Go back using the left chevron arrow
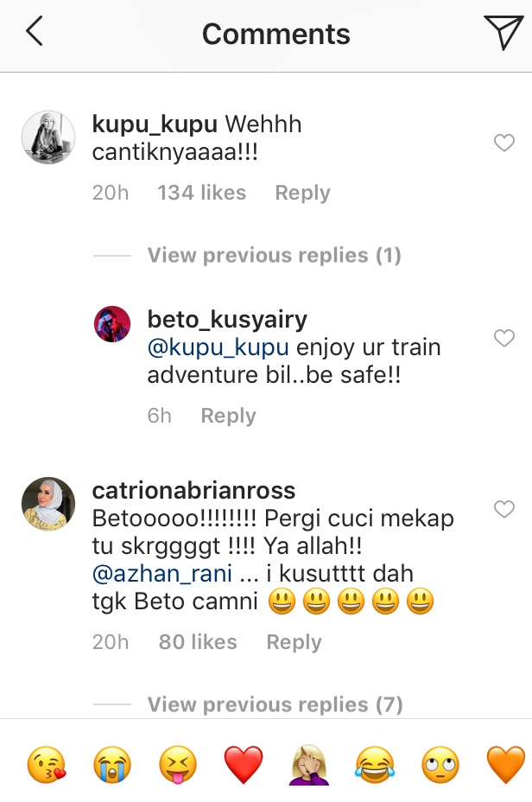The image size is (532, 802). (x=35, y=31)
